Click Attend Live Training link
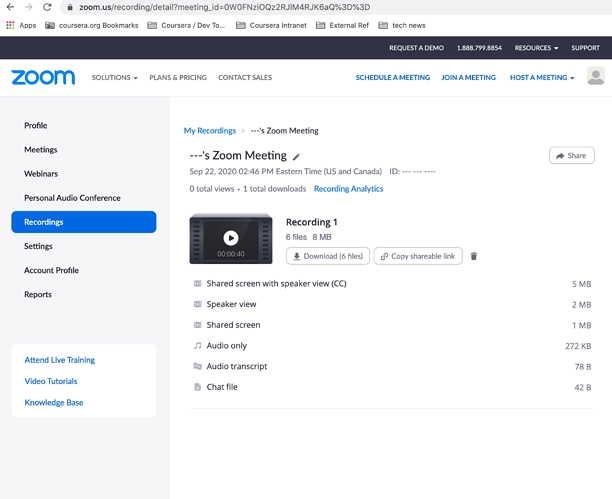The width and height of the screenshot is (612, 499). click(60, 360)
